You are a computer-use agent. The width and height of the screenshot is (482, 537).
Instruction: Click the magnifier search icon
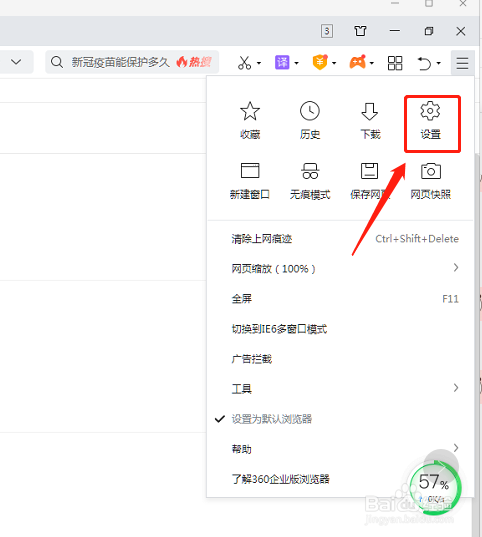(x=57, y=62)
